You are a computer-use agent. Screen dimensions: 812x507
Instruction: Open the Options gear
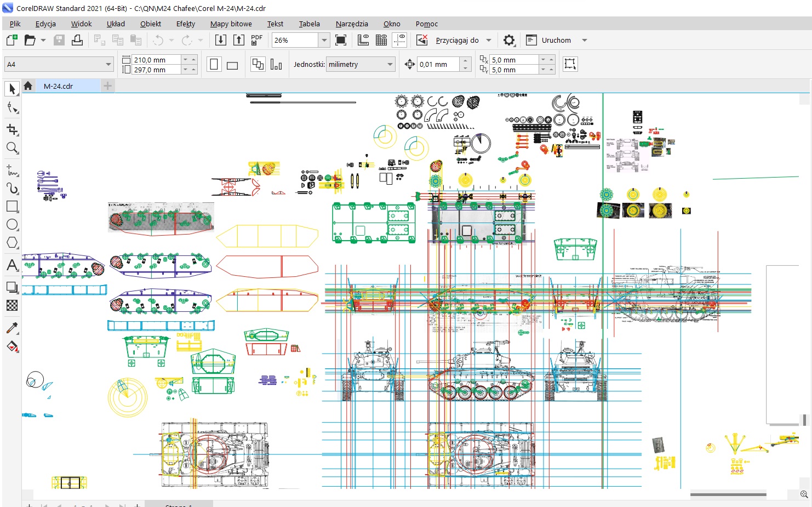[x=509, y=40]
